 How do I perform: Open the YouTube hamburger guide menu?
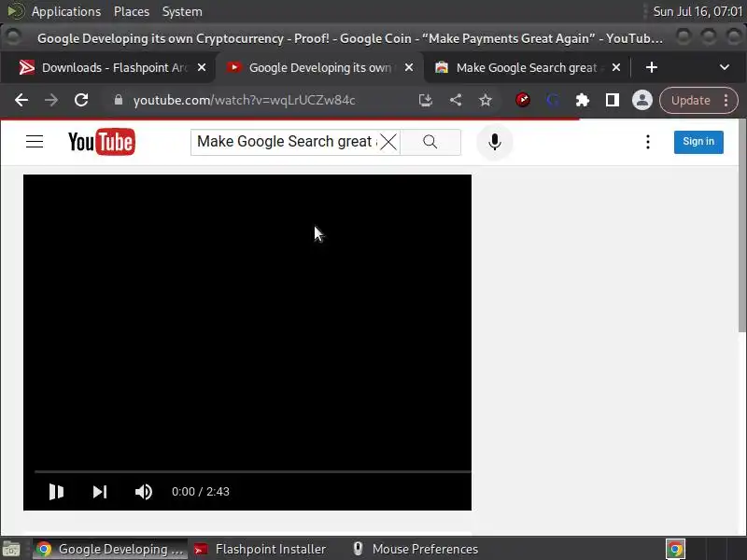(35, 142)
